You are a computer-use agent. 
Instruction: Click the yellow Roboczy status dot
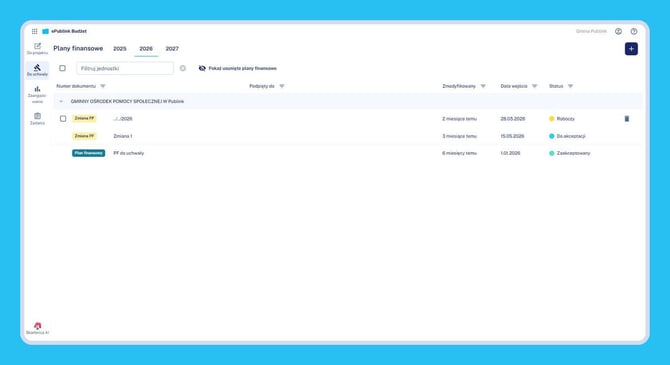pos(552,119)
